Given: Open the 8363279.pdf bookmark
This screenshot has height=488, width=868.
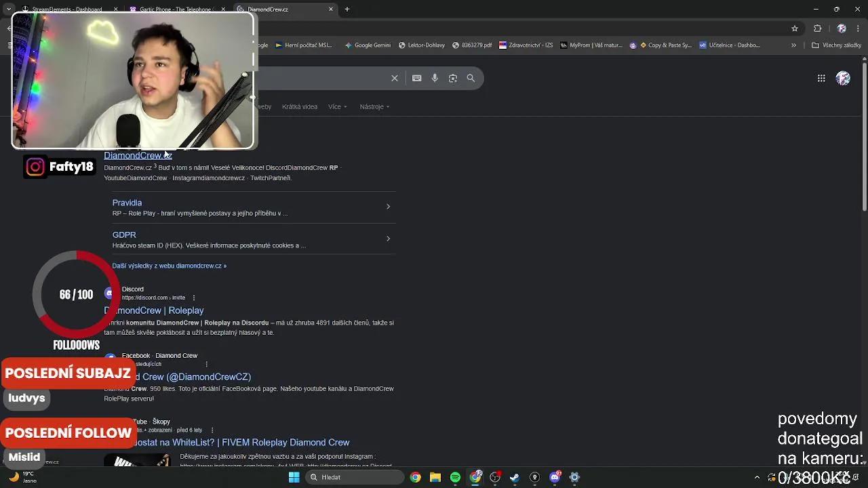Looking at the screenshot, I should (x=473, y=45).
